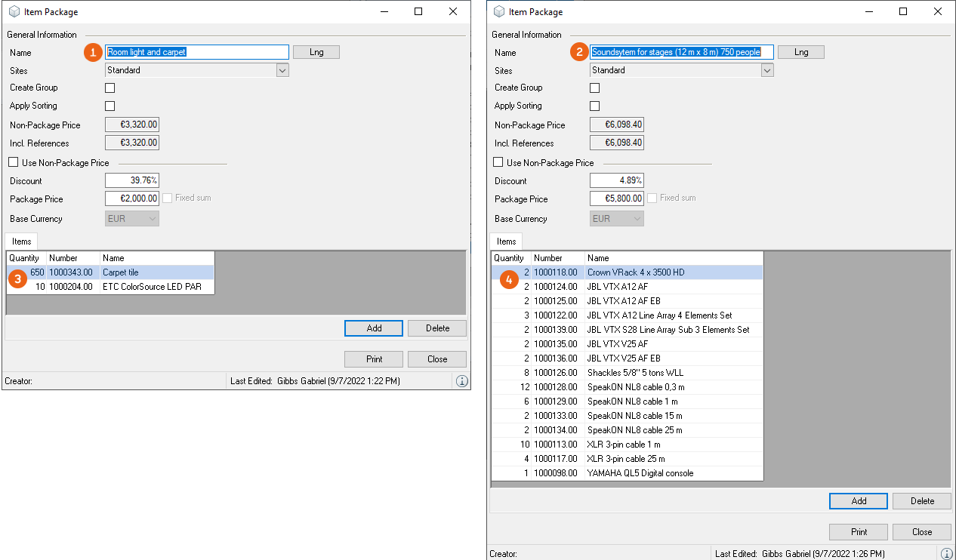This screenshot has width=956, height=560.
Task: Print the Soundsystem item package
Action: click(859, 531)
